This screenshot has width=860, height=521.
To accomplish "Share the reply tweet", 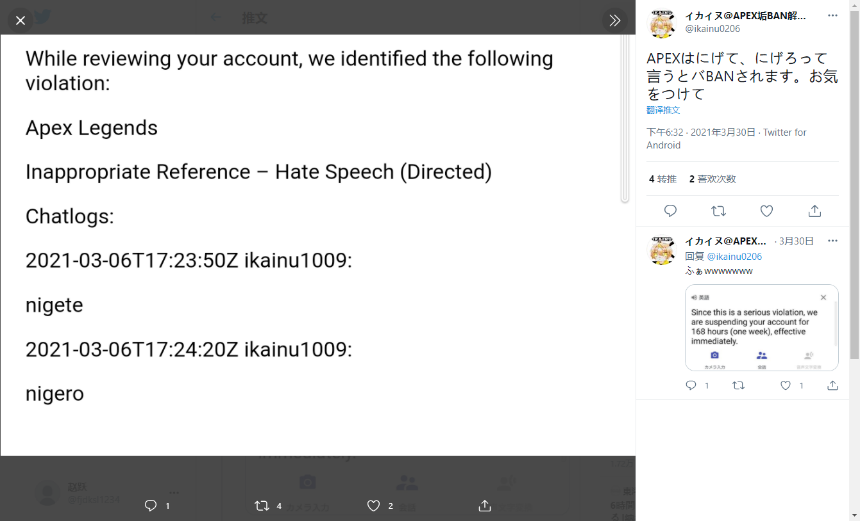I will [832, 386].
